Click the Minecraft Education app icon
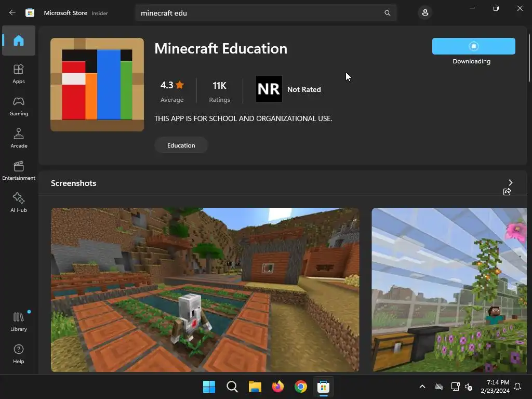The width and height of the screenshot is (532, 399). pos(97,85)
